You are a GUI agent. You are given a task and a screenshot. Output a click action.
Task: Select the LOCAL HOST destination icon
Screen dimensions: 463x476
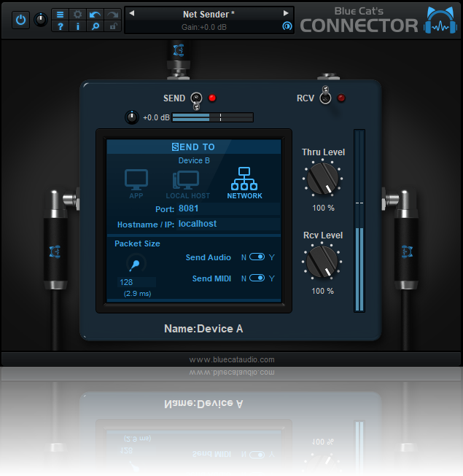[187, 184]
